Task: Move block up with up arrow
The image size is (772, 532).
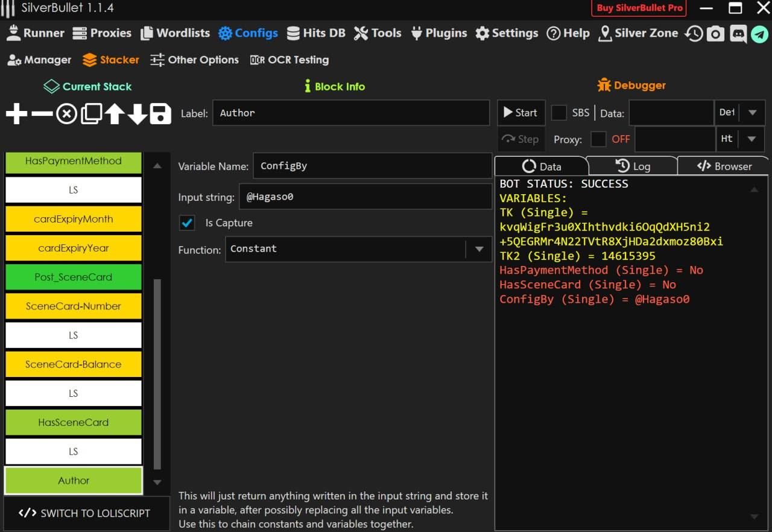Action: point(115,113)
